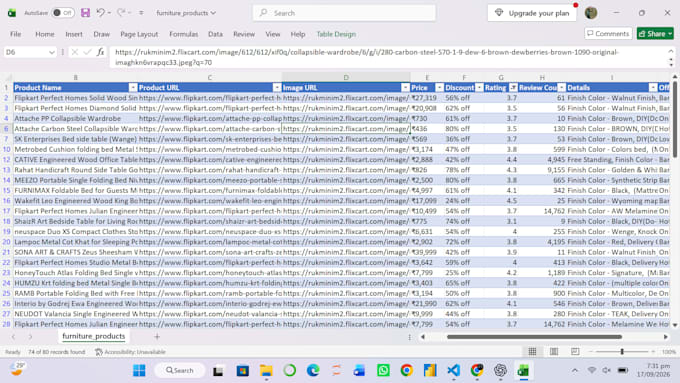Click the 100% zoom level
The image size is (680, 383).
click(669, 352)
